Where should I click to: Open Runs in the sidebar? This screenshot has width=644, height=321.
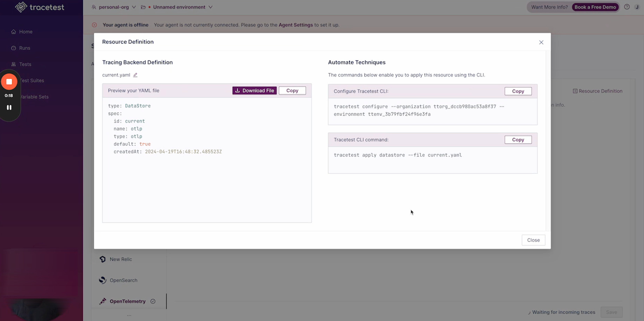(21, 48)
